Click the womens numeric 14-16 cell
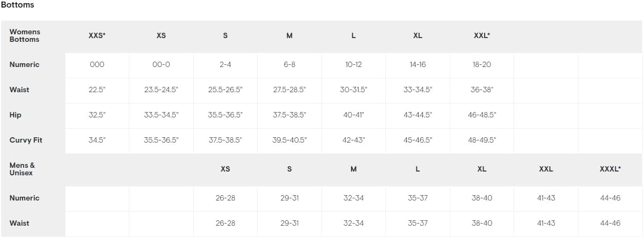The image size is (644, 238). point(418,64)
